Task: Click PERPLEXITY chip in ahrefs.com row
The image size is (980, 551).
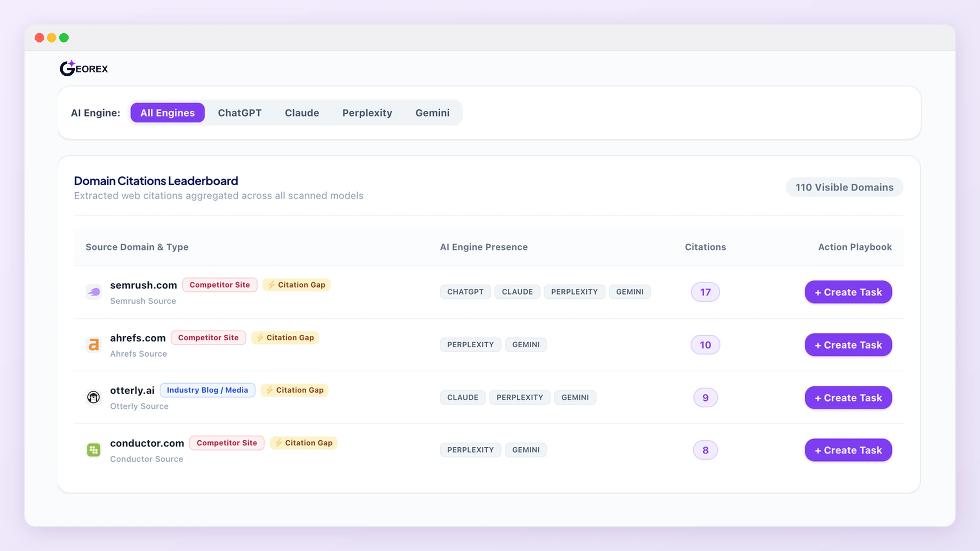Action: pyautogui.click(x=470, y=344)
